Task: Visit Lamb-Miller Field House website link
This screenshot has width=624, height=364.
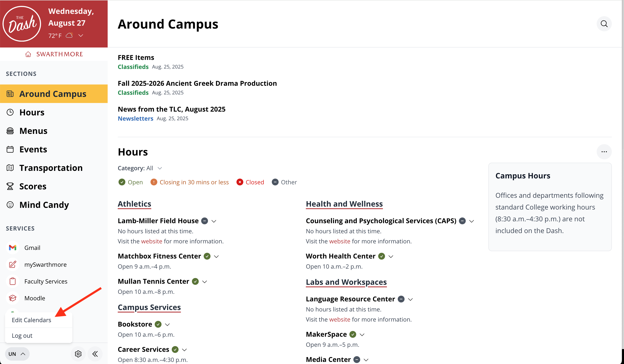Action: pyautogui.click(x=152, y=241)
